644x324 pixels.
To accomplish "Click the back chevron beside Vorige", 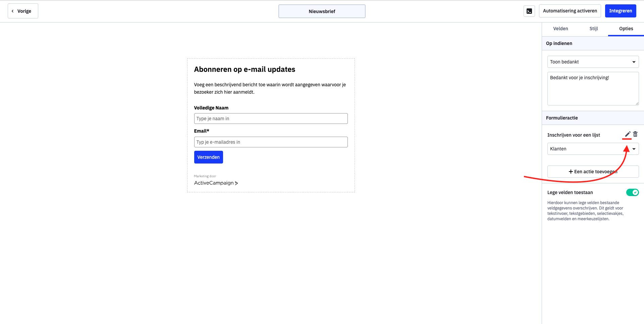I will 13,11.
